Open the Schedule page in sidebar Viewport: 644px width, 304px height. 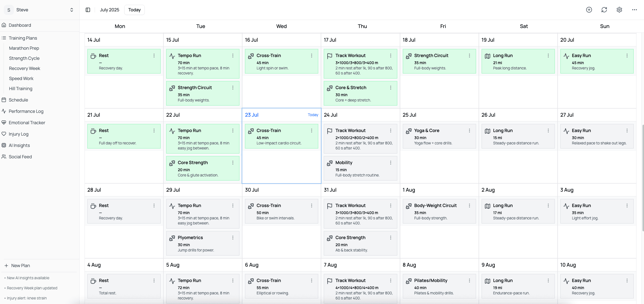point(18,100)
